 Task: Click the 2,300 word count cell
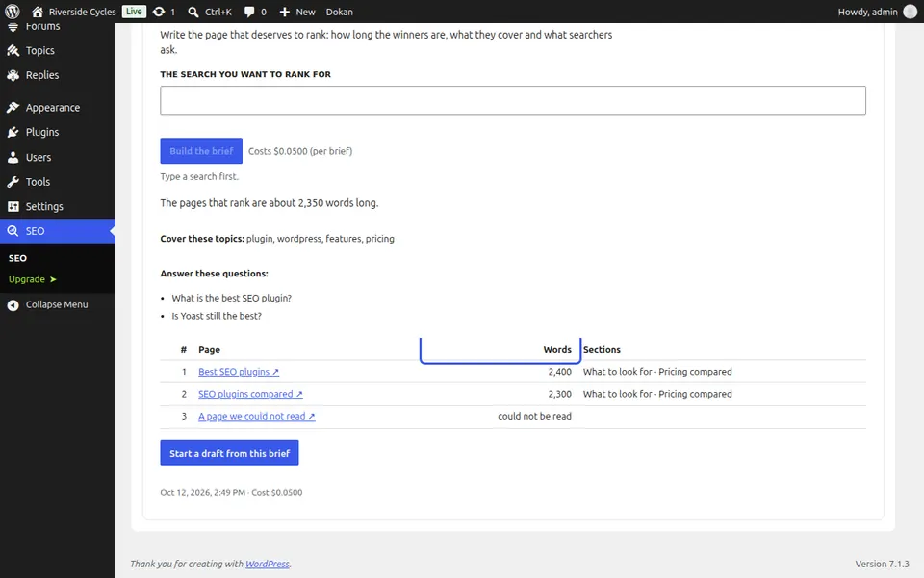[560, 394]
